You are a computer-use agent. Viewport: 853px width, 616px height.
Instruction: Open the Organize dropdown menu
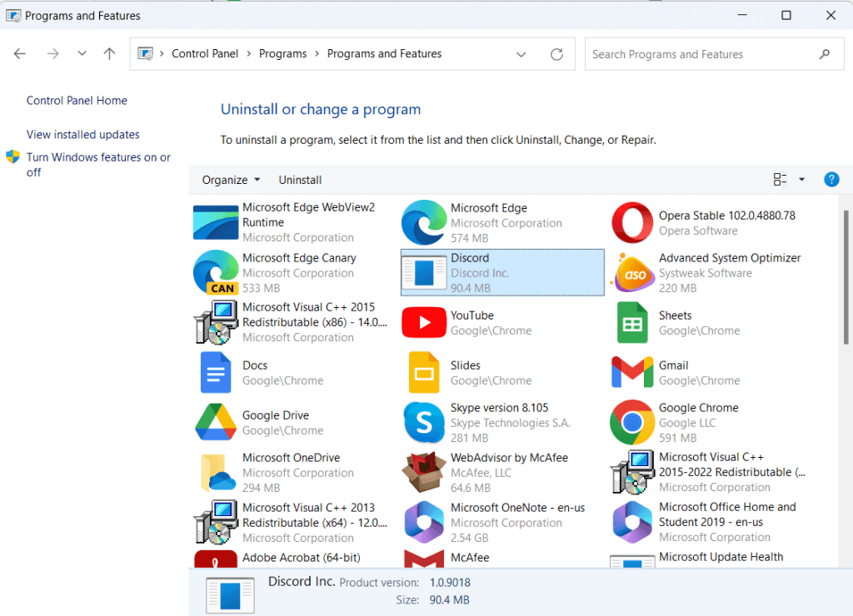(x=231, y=180)
